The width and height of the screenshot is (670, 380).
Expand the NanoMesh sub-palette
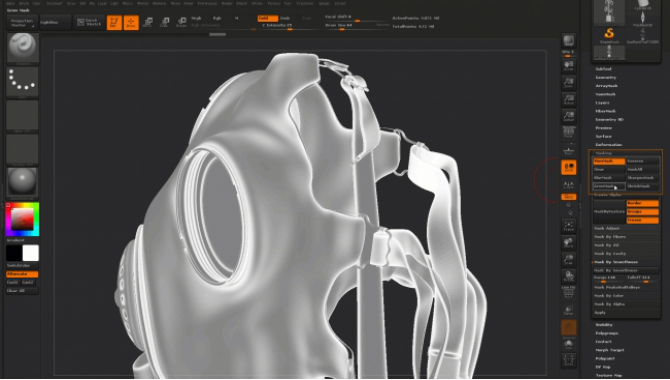(x=605, y=94)
